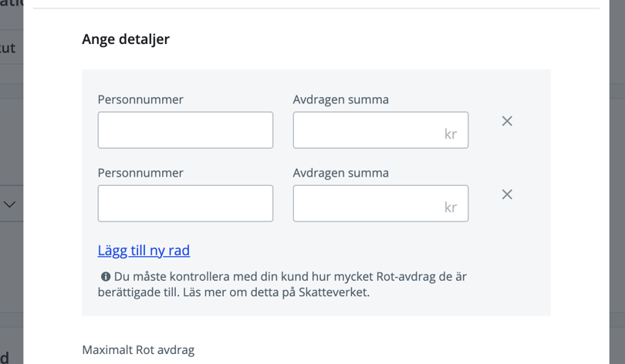Click the first row Avdragen summa field
Screen dimensions: 625x364
tap(367, 130)
